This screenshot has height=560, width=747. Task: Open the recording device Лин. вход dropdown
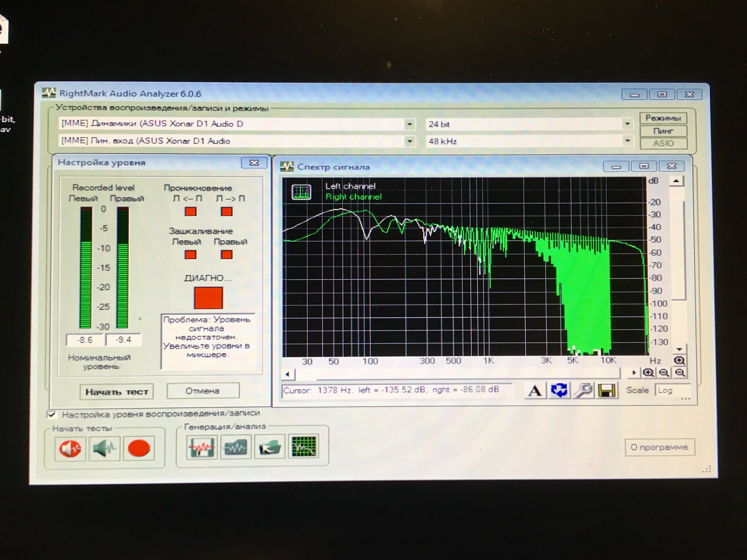tap(409, 141)
